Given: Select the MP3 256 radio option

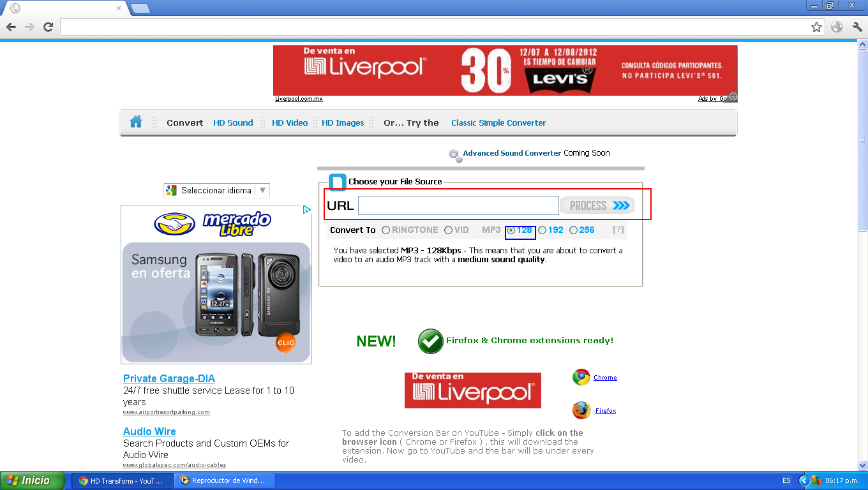Looking at the screenshot, I should pos(574,230).
